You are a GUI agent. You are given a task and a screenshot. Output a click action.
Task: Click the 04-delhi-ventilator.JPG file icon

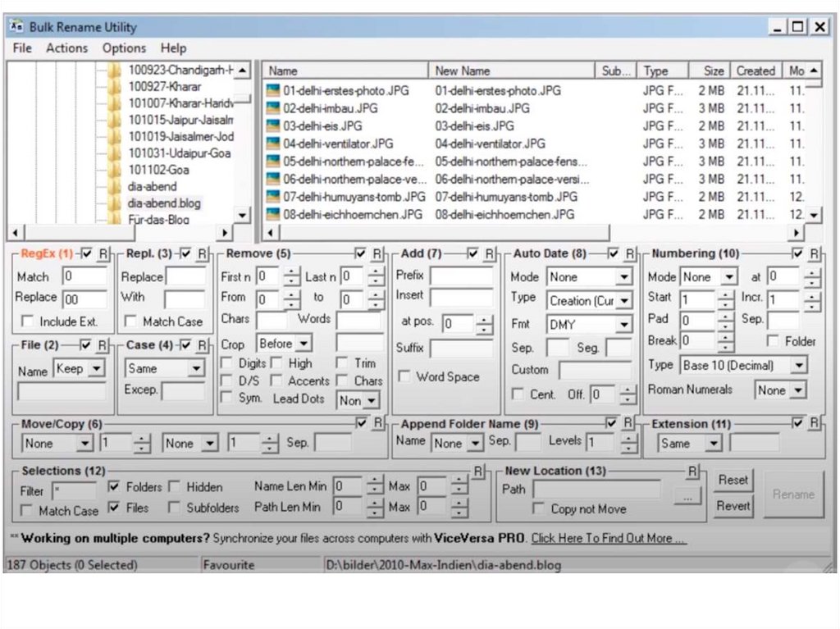tap(273, 144)
